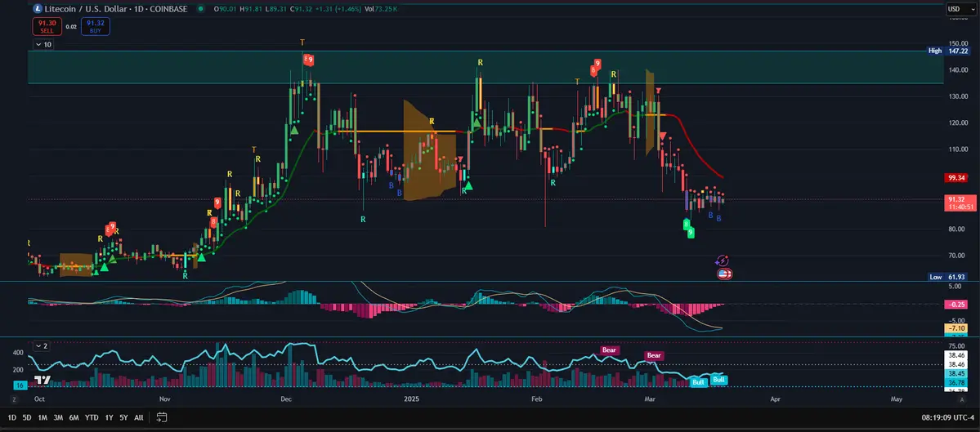Click the purple lightning event icon
The image size is (980, 432).
pyautogui.click(x=722, y=261)
